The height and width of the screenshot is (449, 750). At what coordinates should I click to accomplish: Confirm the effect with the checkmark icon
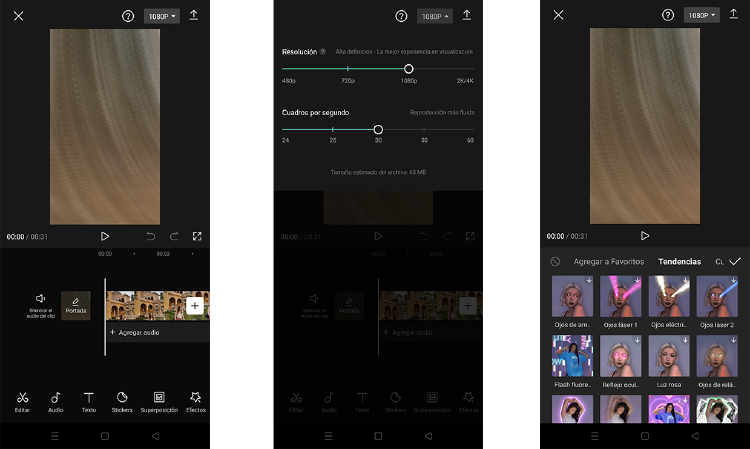[735, 261]
